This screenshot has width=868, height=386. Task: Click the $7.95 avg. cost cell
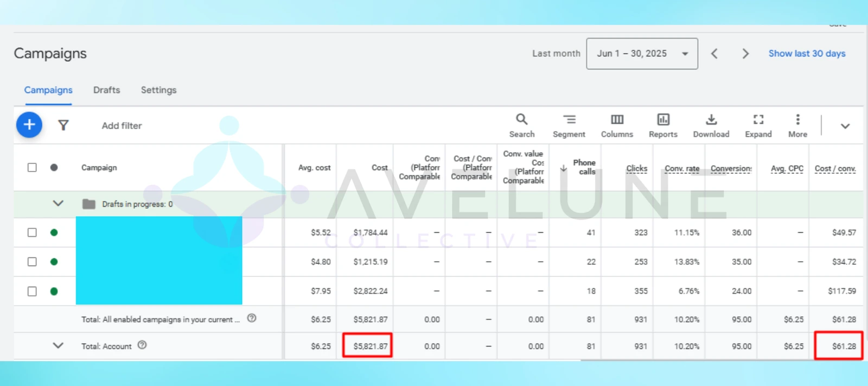(321, 291)
